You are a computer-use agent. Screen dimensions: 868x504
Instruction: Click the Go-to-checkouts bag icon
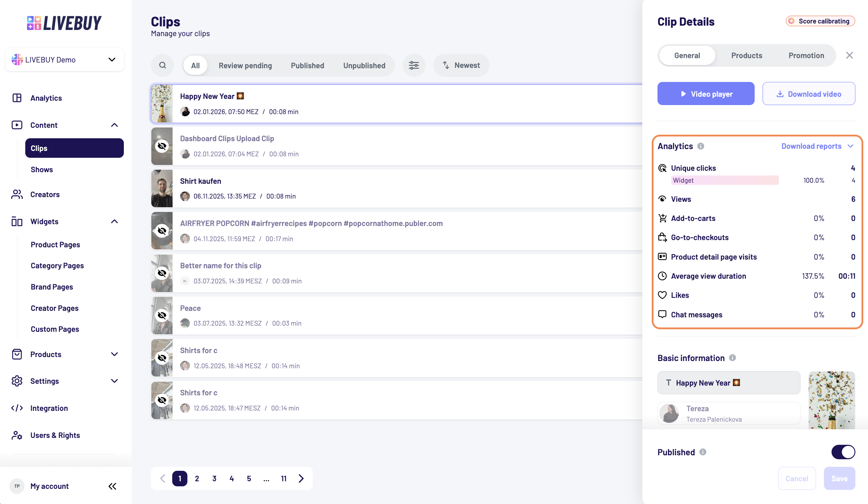tap(662, 237)
